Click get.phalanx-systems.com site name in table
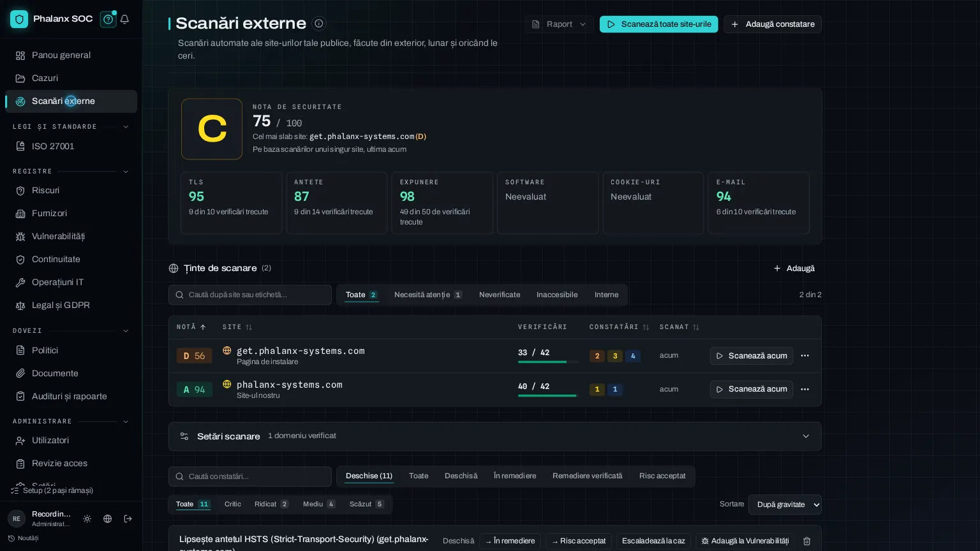This screenshot has height=551, width=980. pos(301,351)
